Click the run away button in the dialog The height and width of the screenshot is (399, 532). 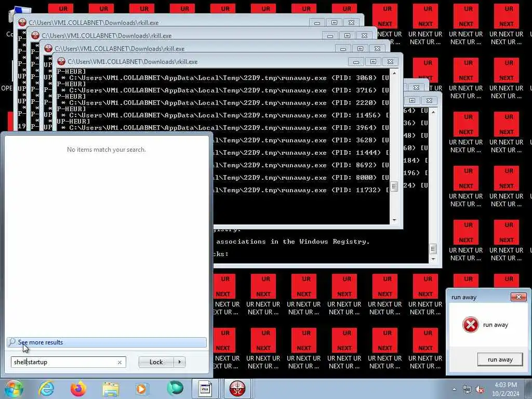500,360
